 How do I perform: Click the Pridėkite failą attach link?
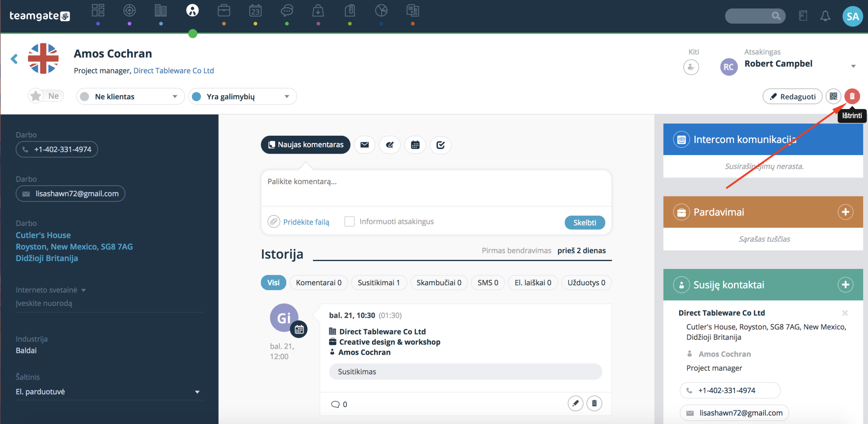[x=306, y=222]
